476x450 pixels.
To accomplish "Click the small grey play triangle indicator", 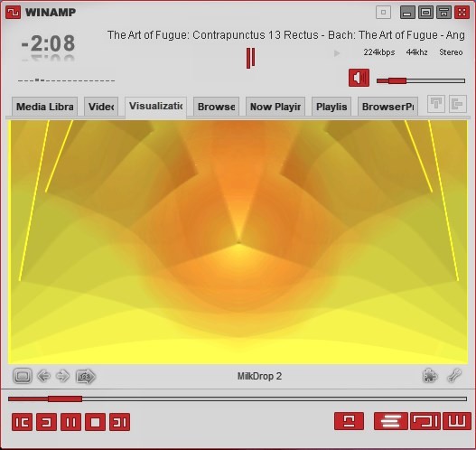I will (337, 53).
